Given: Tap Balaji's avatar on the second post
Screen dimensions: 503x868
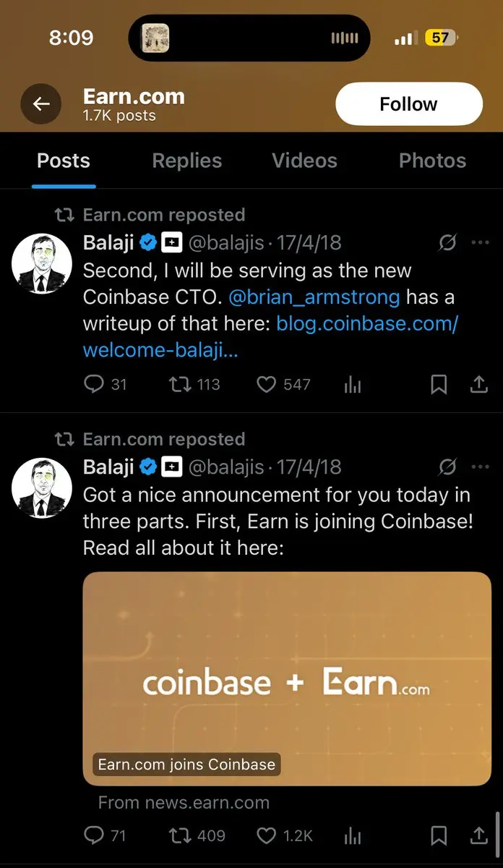Looking at the screenshot, I should pyautogui.click(x=41, y=489).
